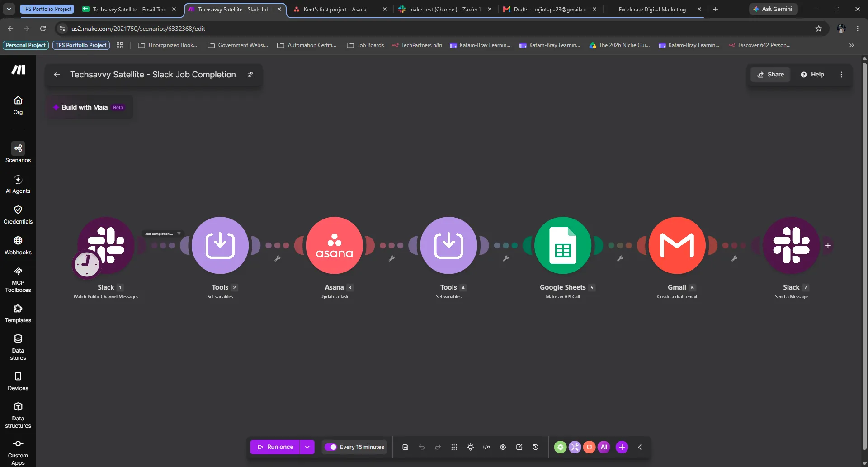Open the Gmail Create a draft email module
Screen dimensions: 868x467
(677, 245)
